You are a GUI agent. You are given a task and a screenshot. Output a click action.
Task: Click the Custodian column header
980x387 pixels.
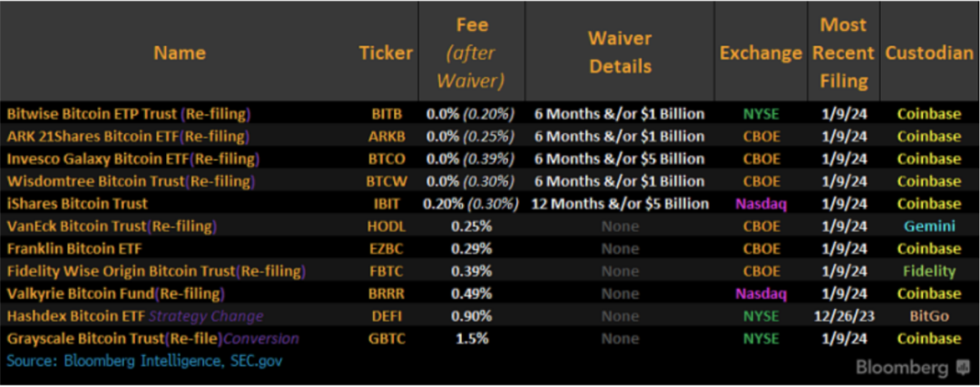928,53
